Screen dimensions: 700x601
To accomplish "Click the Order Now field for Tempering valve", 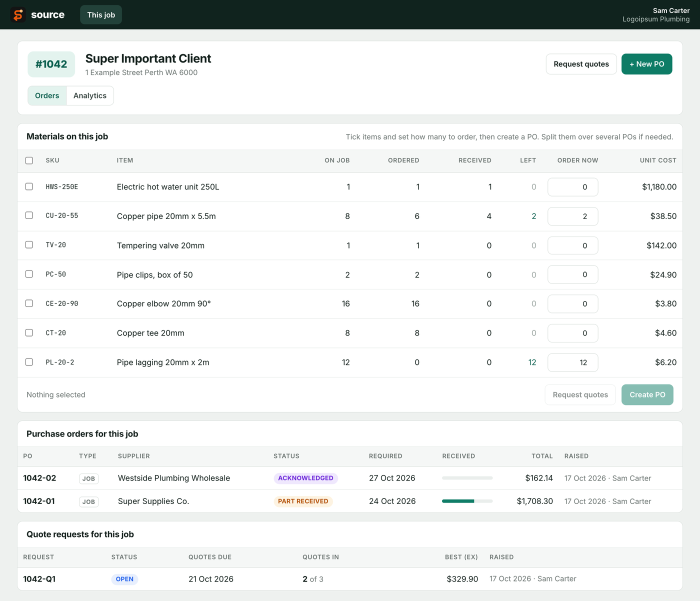I will (572, 245).
